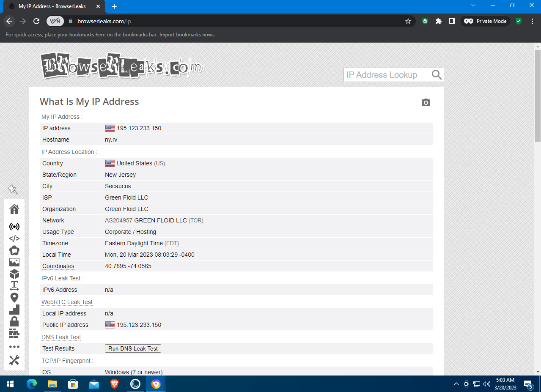Open the JavaScript code-brackets icon
The height and width of the screenshot is (392, 541).
[14, 238]
